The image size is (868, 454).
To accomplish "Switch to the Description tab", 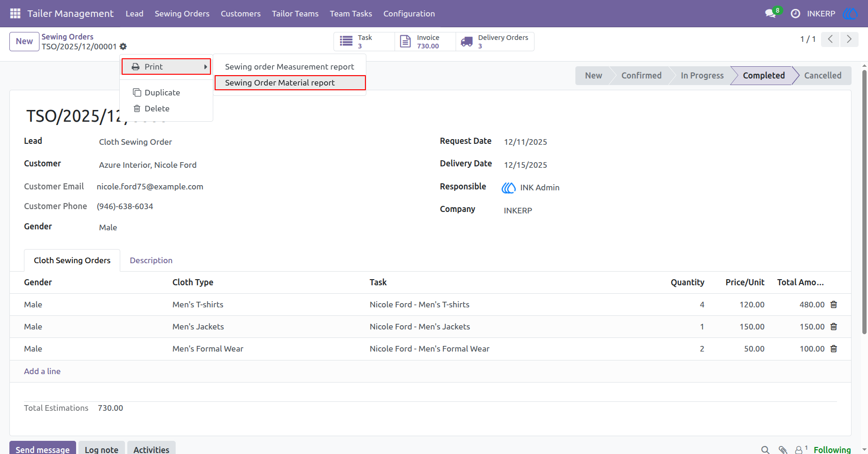I will (151, 260).
